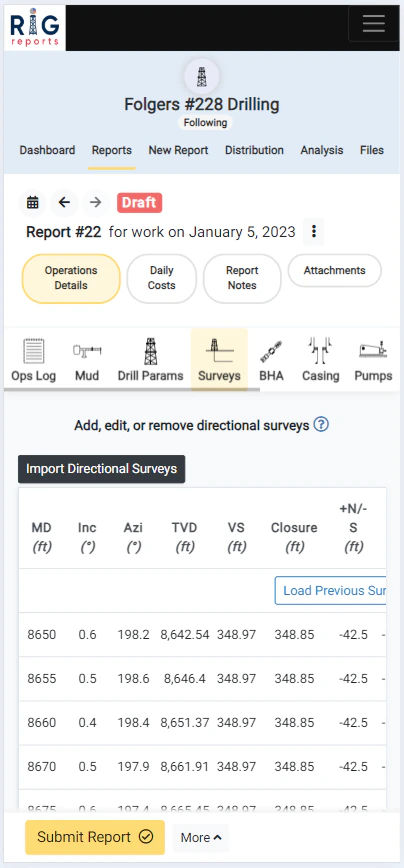404x868 pixels.
Task: Open the Distribution tab
Action: pyautogui.click(x=254, y=150)
